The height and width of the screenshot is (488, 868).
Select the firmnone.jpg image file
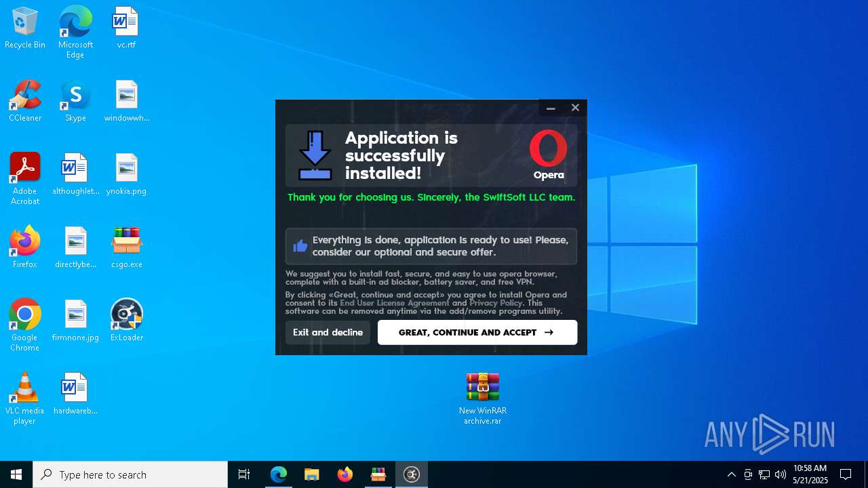[75, 321]
